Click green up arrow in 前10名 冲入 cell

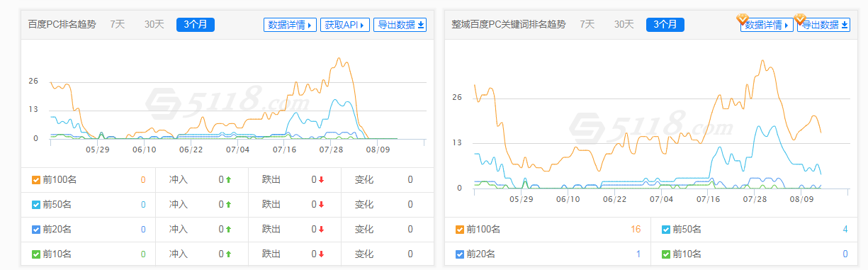point(230,254)
